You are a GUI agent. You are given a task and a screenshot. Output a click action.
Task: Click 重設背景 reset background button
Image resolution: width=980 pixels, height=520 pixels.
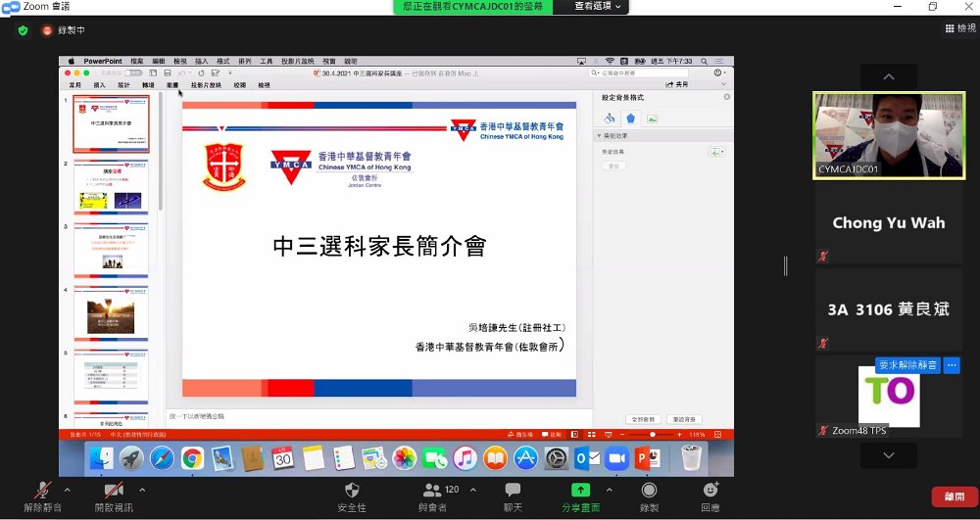[684, 419]
